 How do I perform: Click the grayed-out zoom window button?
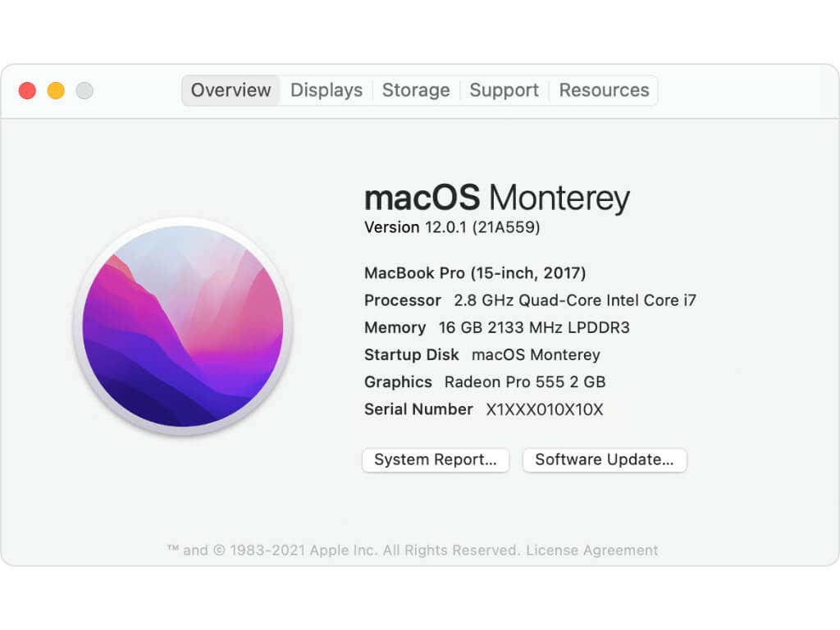click(x=84, y=90)
